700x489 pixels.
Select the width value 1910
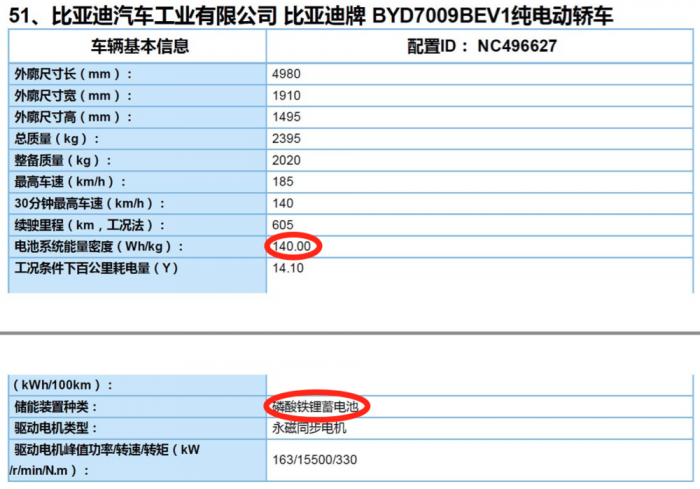pos(286,96)
